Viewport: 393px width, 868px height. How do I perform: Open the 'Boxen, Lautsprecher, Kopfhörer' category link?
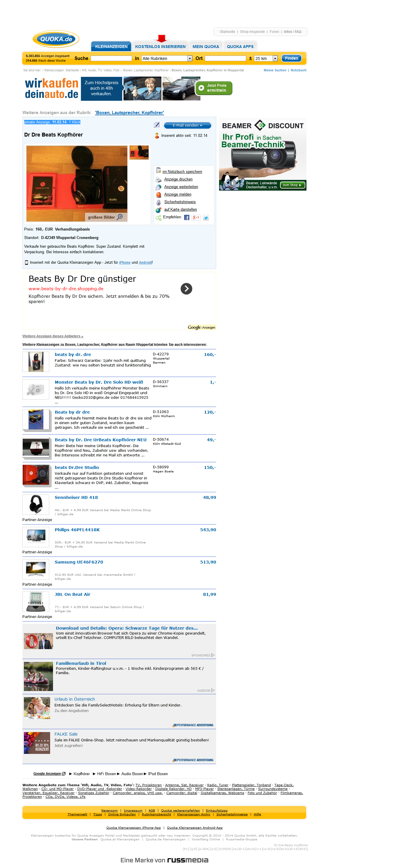[129, 113]
